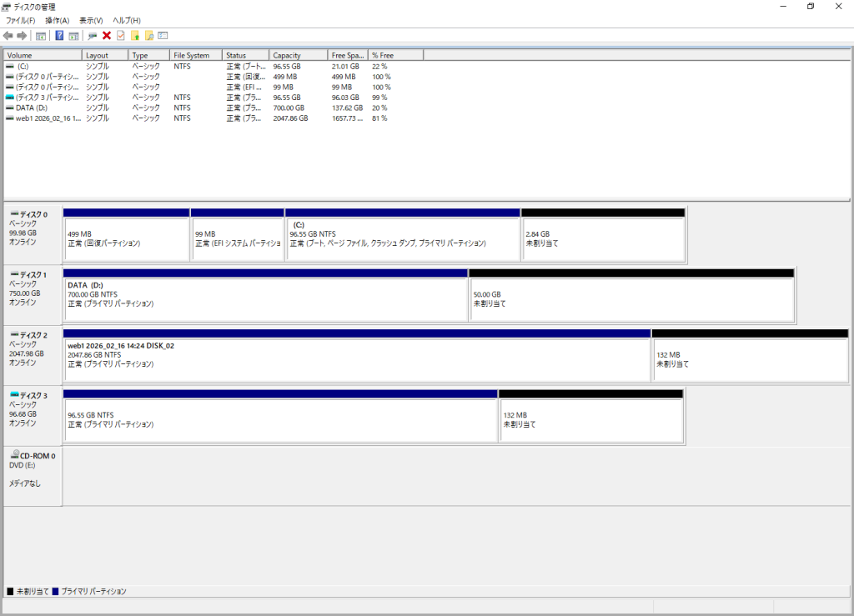Click the Properties checkmark page icon
Screen dimensions: 854x616
click(x=121, y=36)
